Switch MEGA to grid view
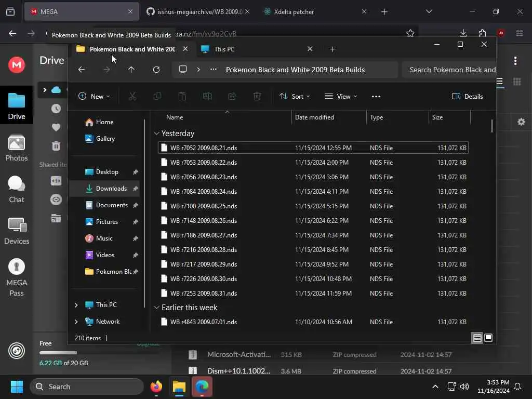532x399 pixels. point(517,82)
